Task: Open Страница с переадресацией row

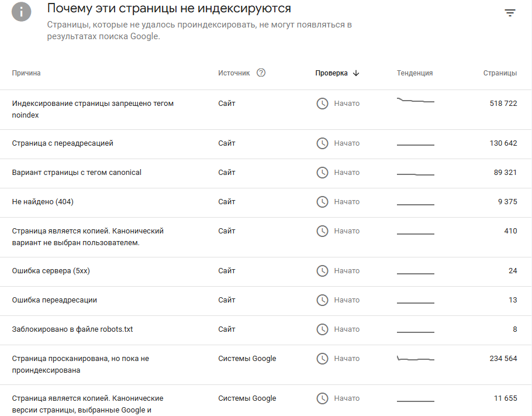Action: click(63, 143)
